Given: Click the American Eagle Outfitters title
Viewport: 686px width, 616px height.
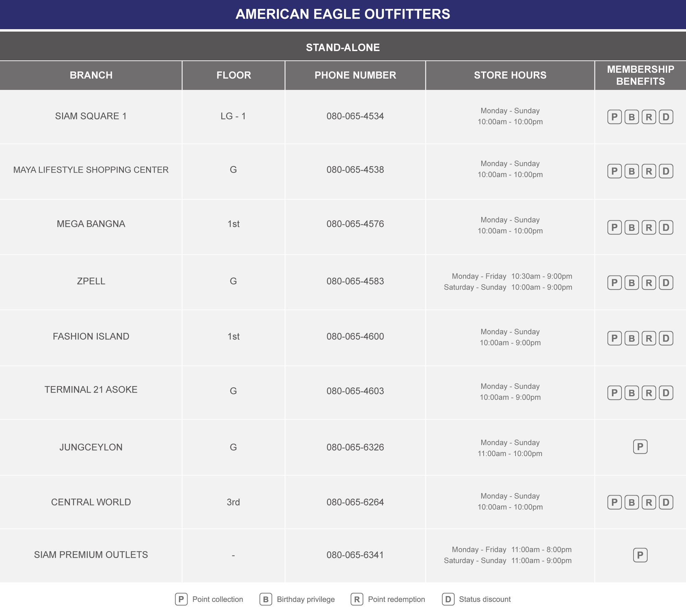Looking at the screenshot, I should [343, 14].
